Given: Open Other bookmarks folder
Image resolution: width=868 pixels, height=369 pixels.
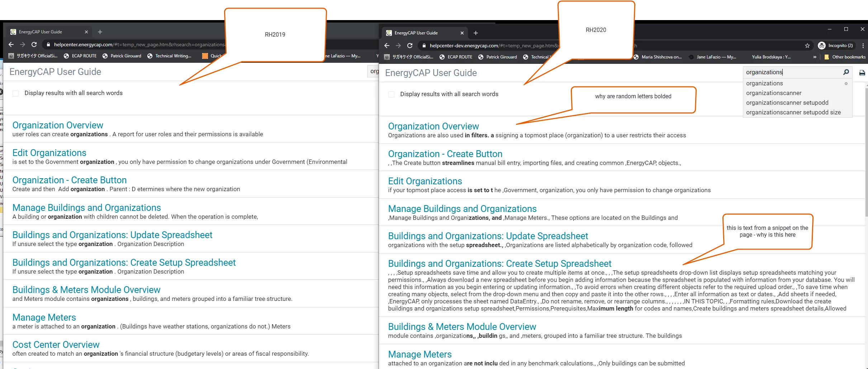Looking at the screenshot, I should [x=845, y=57].
